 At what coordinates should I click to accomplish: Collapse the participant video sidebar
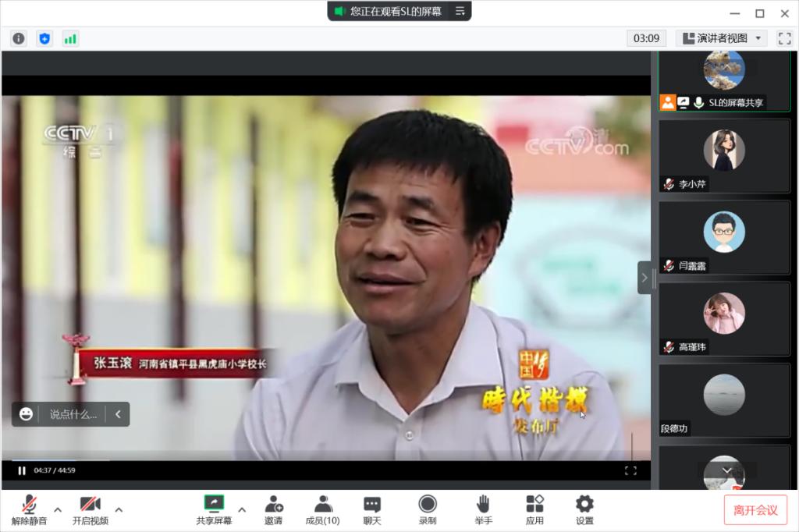point(645,277)
